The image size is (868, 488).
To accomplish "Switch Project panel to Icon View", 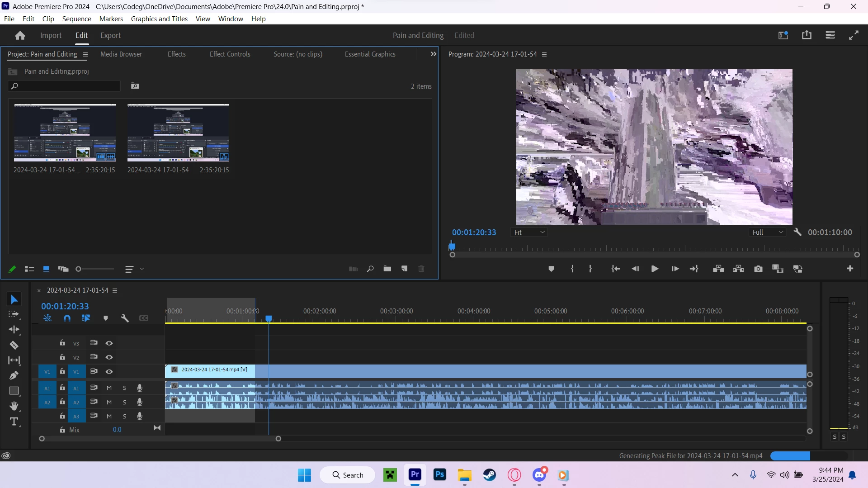I will click(46, 269).
